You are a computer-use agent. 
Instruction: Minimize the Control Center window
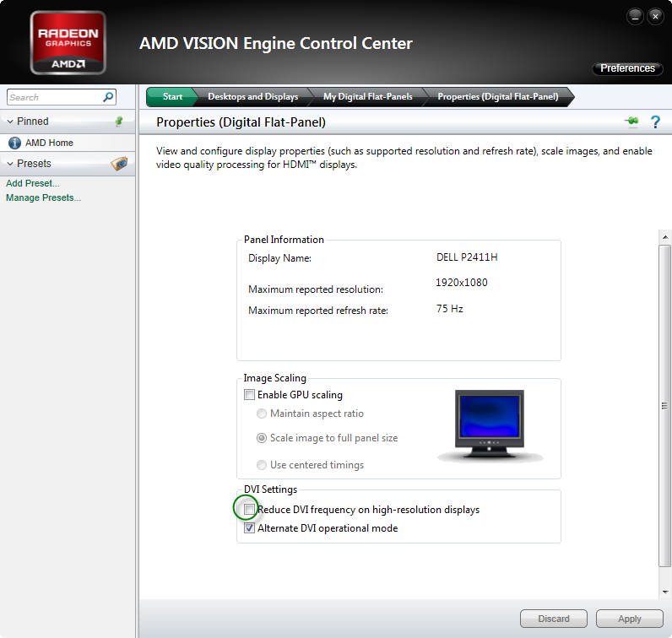tap(635, 17)
